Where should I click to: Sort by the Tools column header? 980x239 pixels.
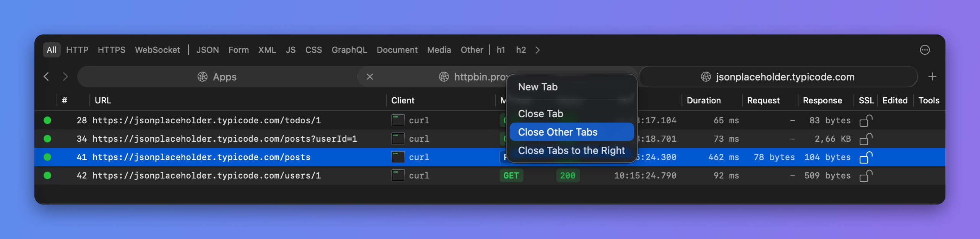(929, 100)
